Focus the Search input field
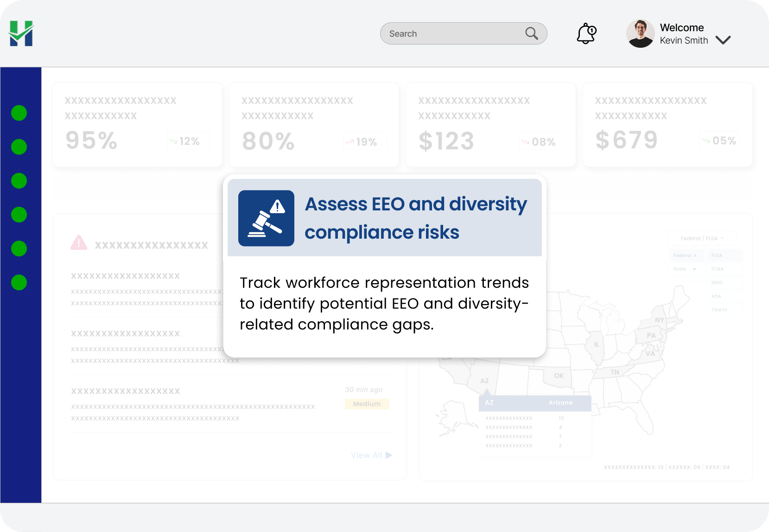The height and width of the screenshot is (532, 769). click(x=454, y=34)
